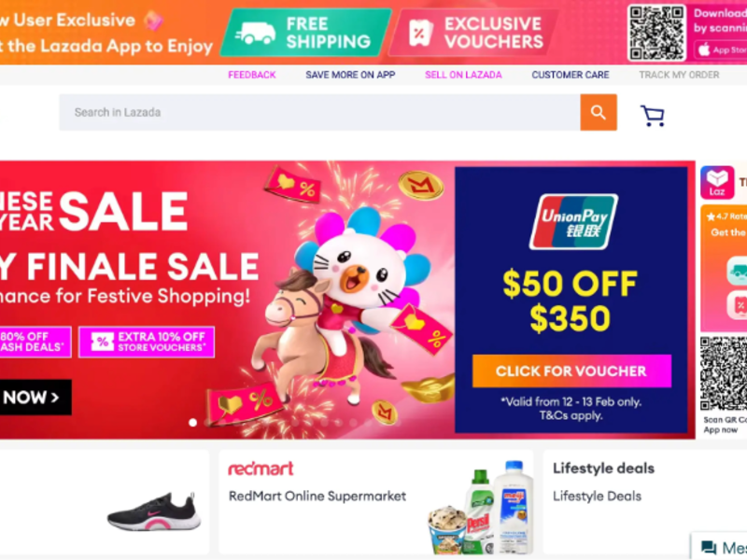The width and height of the screenshot is (747, 560).
Task: Click the pink Laz heart app icon
Action: point(717,182)
